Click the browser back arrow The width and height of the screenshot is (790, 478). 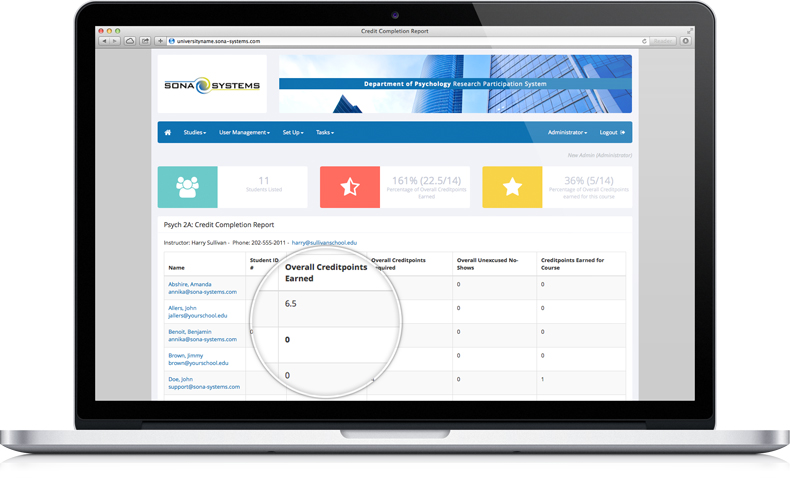(105, 41)
